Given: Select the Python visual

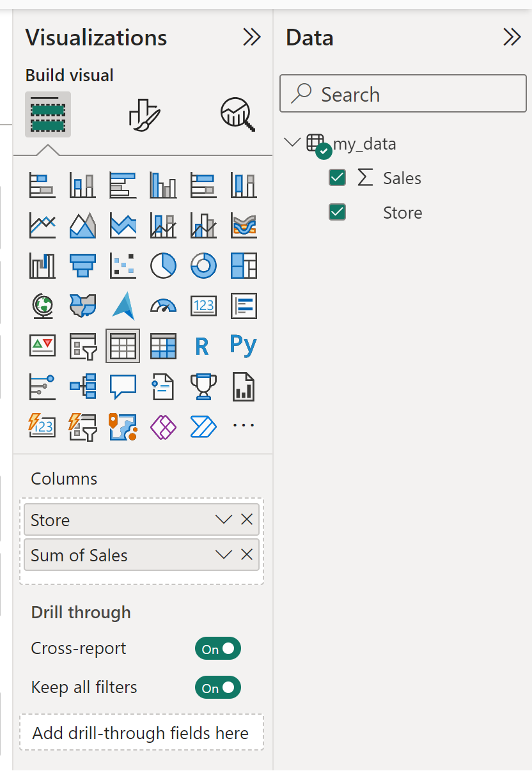Looking at the screenshot, I should [244, 345].
